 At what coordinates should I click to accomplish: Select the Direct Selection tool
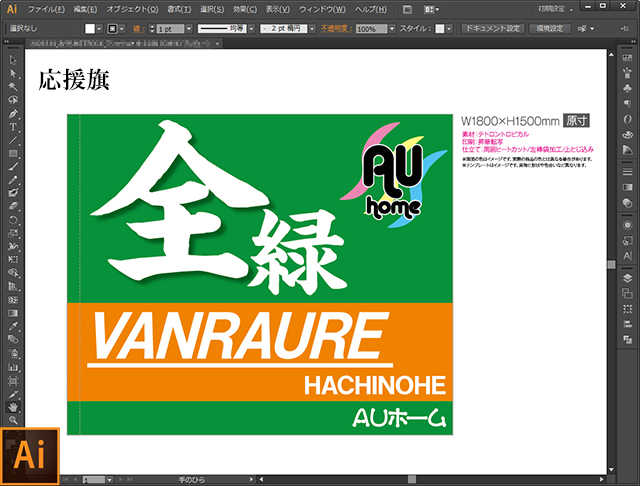point(14,73)
